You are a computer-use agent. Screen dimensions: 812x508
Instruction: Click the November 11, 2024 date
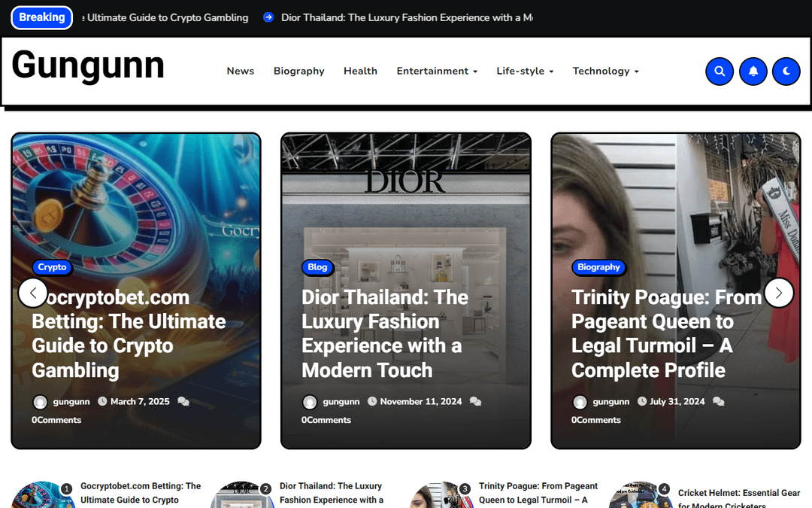421,402
